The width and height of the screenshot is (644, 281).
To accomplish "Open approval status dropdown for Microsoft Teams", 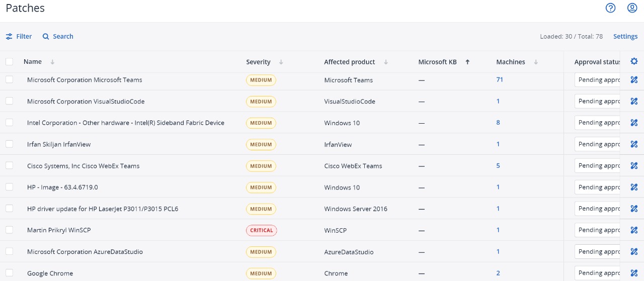I will (597, 80).
